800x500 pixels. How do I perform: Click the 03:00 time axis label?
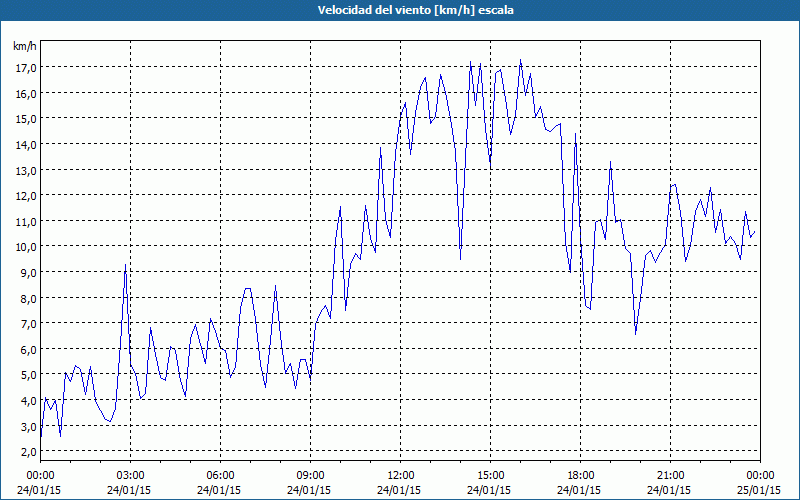coord(131,476)
